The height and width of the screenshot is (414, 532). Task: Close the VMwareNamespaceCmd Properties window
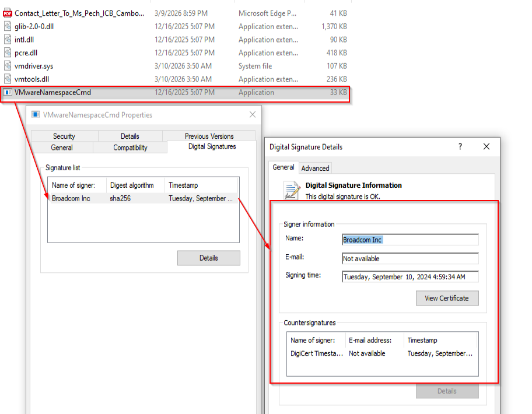[253, 115]
